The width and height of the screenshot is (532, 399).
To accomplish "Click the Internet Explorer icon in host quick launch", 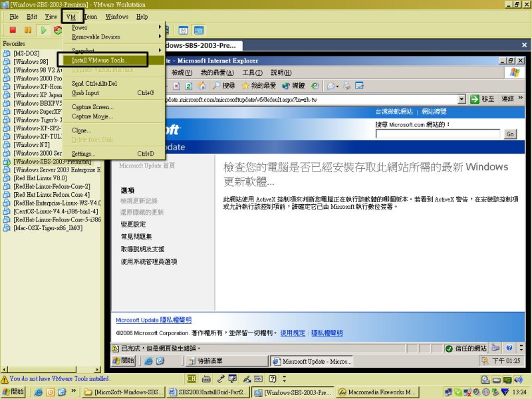I will pos(39,392).
